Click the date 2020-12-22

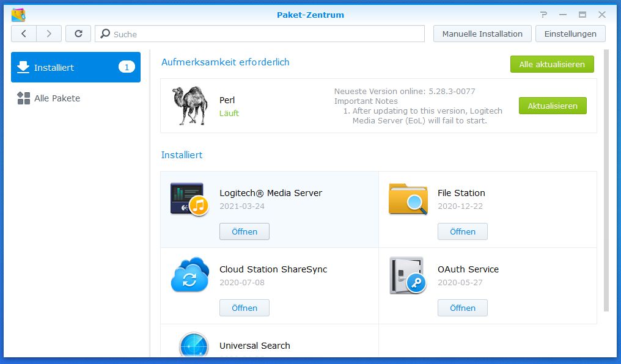[x=460, y=206]
